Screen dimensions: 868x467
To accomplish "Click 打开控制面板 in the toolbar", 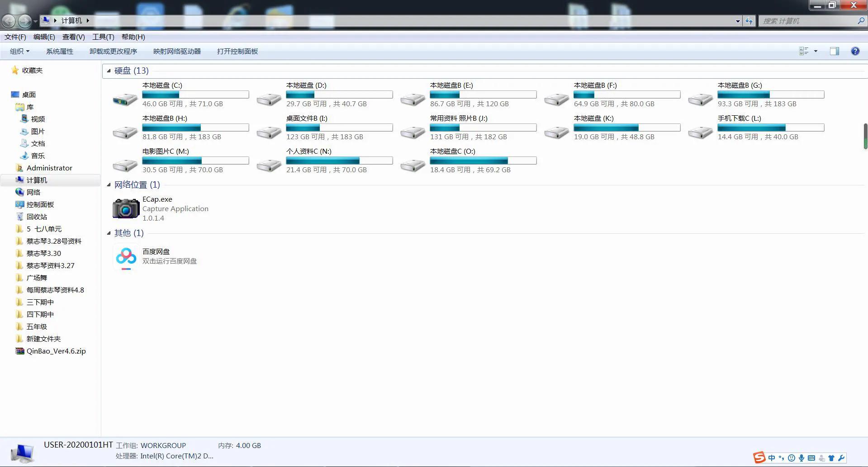I will pyautogui.click(x=237, y=51).
